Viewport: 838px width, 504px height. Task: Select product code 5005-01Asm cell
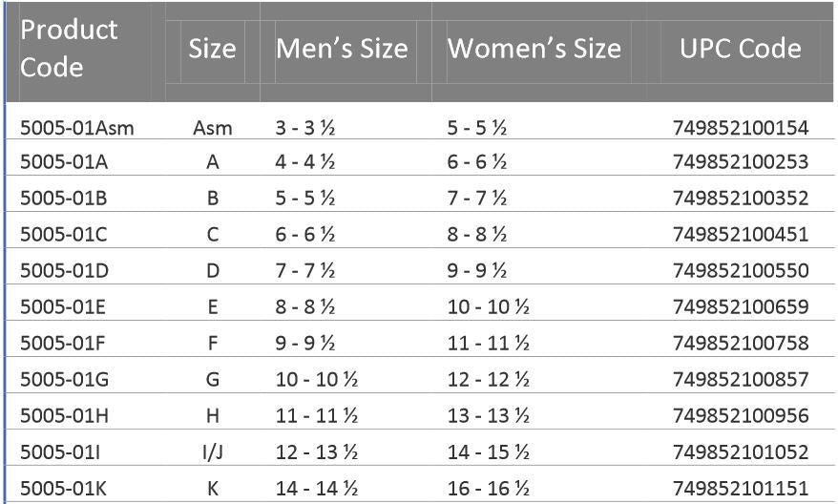[77, 127]
